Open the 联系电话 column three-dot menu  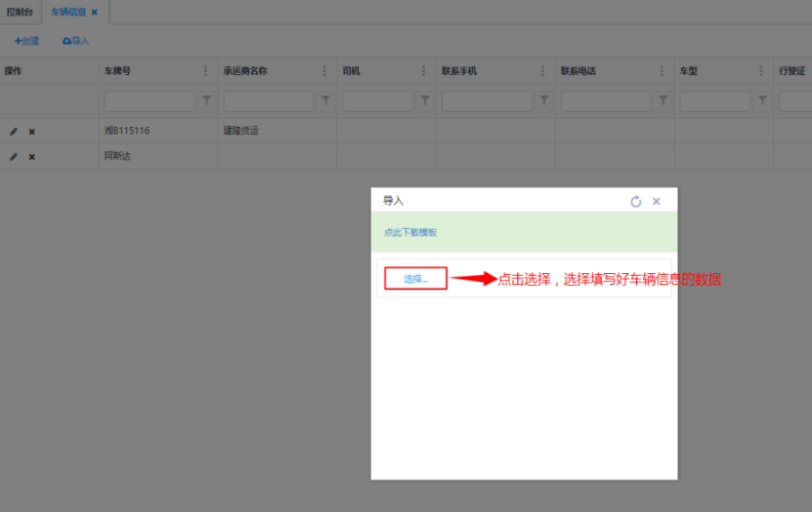661,71
